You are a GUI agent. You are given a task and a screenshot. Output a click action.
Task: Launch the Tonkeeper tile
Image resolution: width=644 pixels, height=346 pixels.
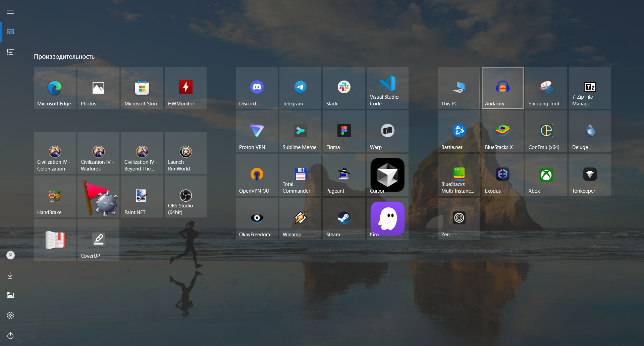pyautogui.click(x=590, y=175)
